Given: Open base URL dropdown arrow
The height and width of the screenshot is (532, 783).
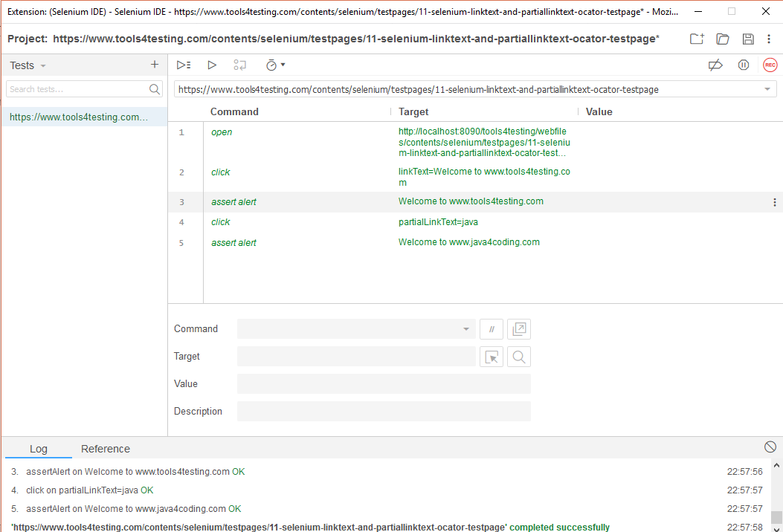Looking at the screenshot, I should [x=767, y=89].
